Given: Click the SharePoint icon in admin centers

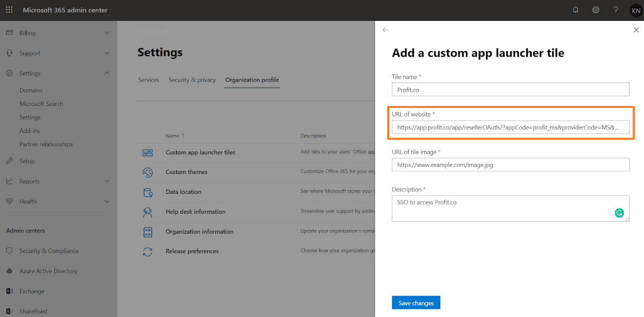Looking at the screenshot, I should tap(10, 311).
